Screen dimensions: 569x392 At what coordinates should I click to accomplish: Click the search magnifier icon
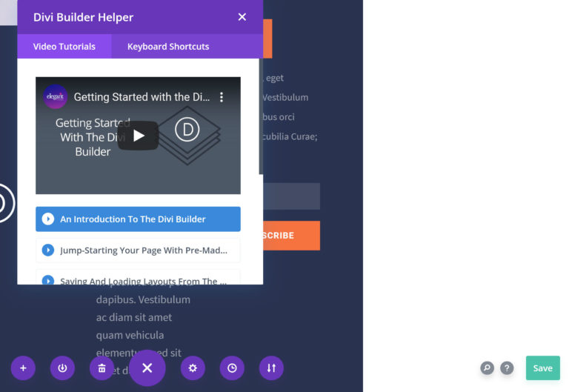pos(487,368)
